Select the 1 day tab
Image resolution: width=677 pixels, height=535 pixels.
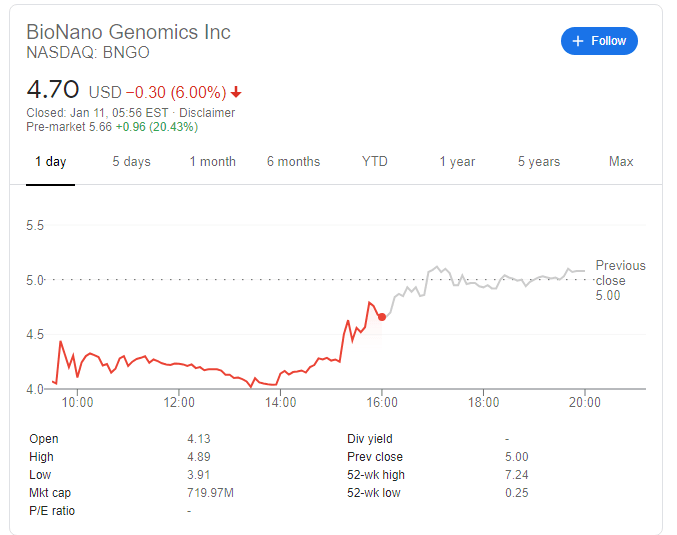point(50,162)
